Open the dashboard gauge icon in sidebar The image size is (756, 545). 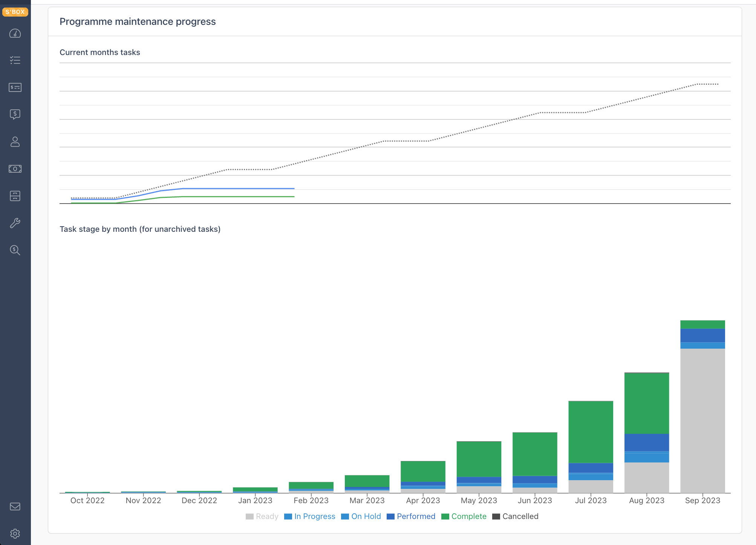[15, 34]
